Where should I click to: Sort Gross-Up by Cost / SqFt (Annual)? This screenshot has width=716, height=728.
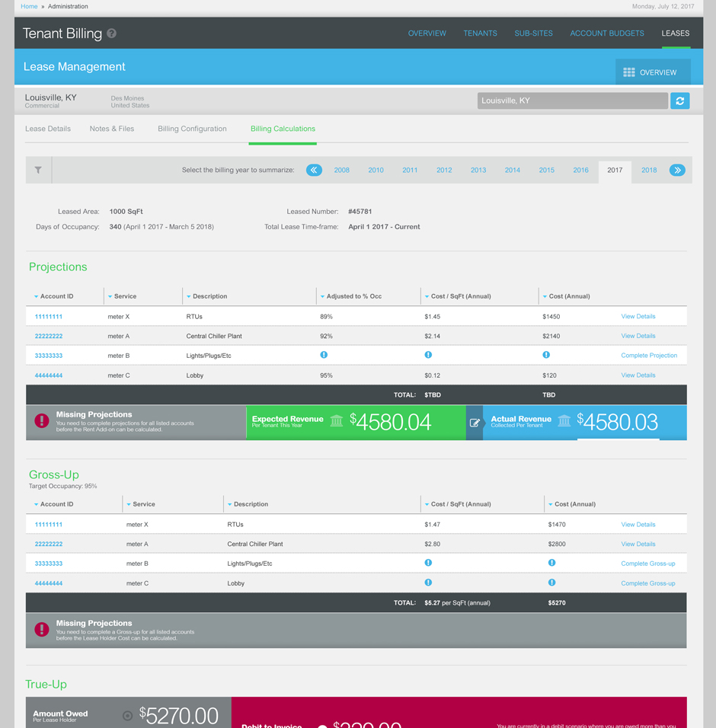pos(458,504)
